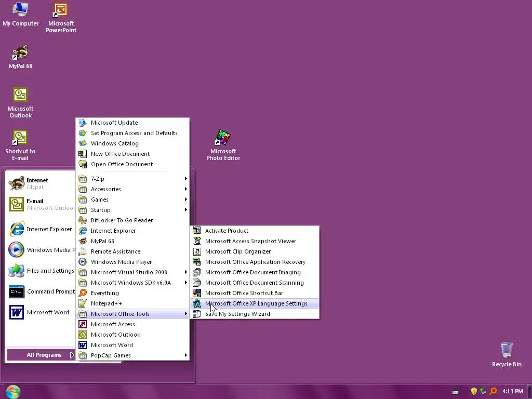Open Microsoft Office Application Recovery
Viewport: 532px width, 399px height.
pos(255,262)
